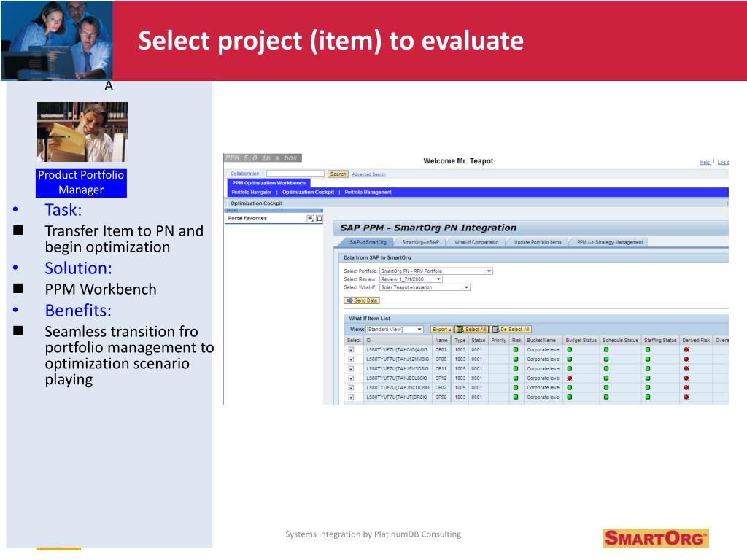This screenshot has height=560, width=747.
Task: Go to Optimization Cockpit menu item
Action: pos(308,192)
